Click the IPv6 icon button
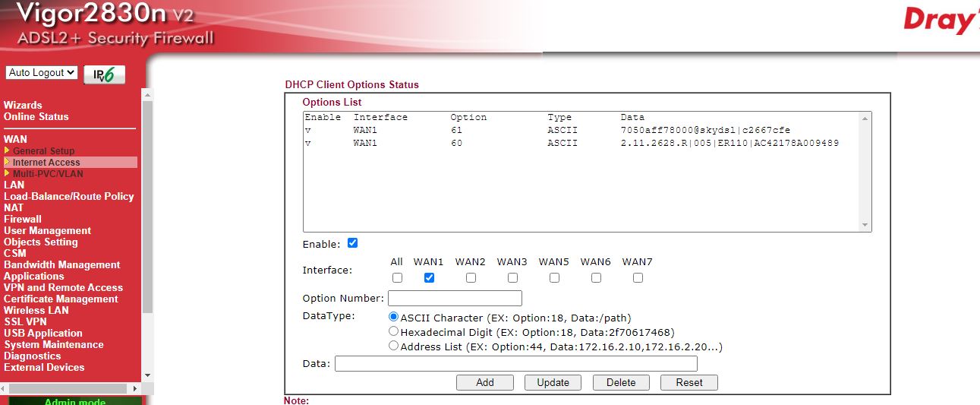980x405 pixels. (x=104, y=74)
